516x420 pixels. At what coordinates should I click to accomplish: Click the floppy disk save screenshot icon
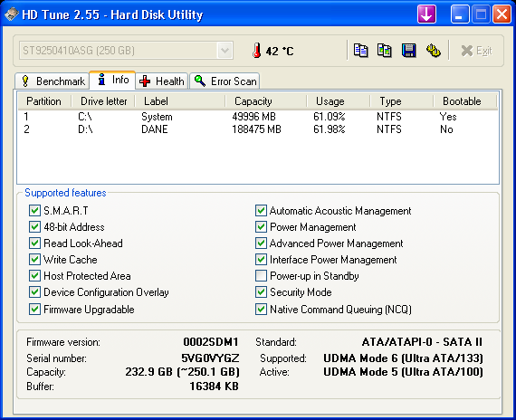(x=408, y=51)
